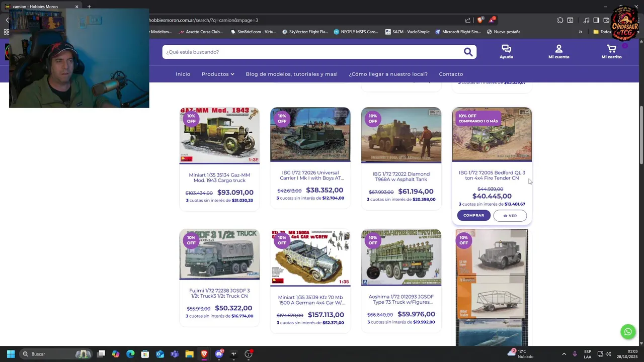Click the microphone icon in system tray
The width and height of the screenshot is (644, 362).
click(x=575, y=354)
